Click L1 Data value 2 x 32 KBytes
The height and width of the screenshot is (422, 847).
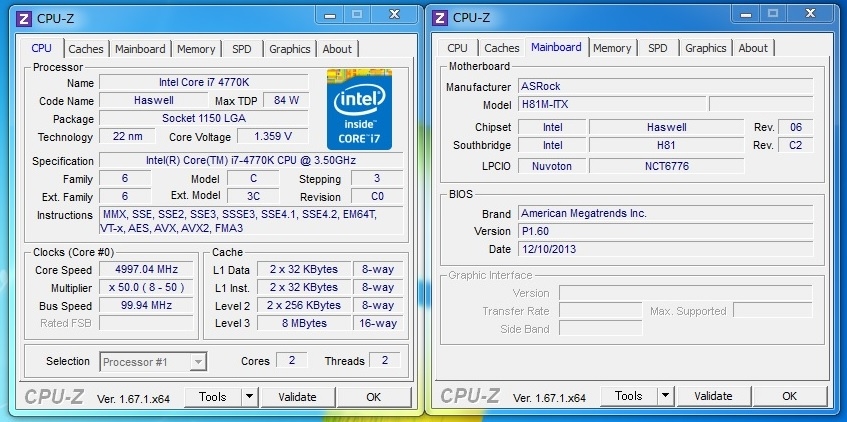(x=304, y=269)
